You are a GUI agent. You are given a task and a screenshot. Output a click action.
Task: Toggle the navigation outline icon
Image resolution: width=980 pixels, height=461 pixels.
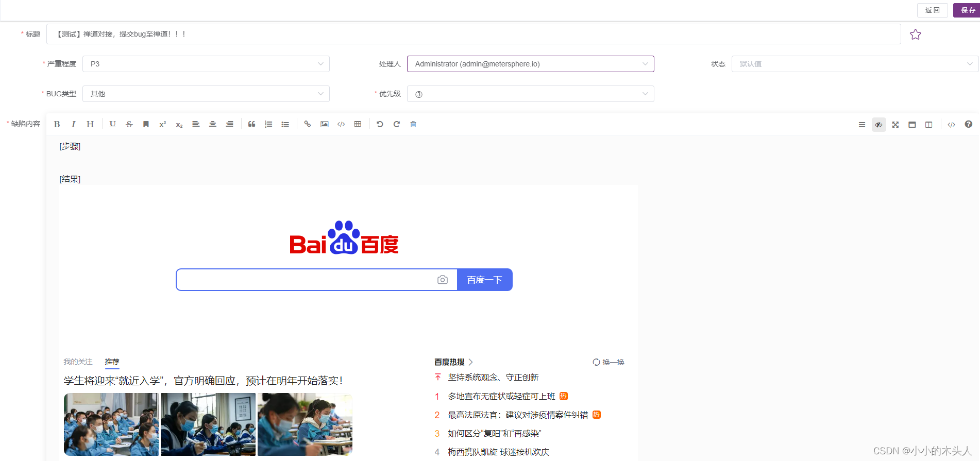pyautogui.click(x=862, y=125)
